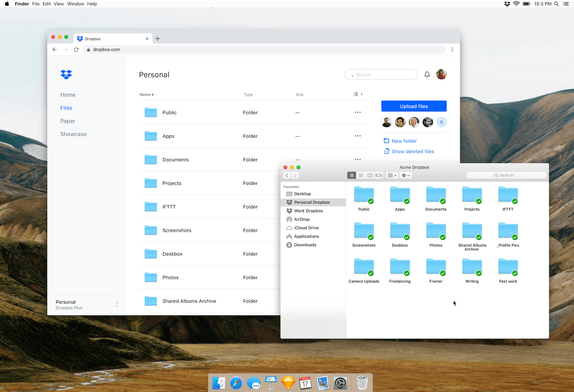Go back in the browser
The width and height of the screenshot is (574, 392).
pyautogui.click(x=55, y=50)
